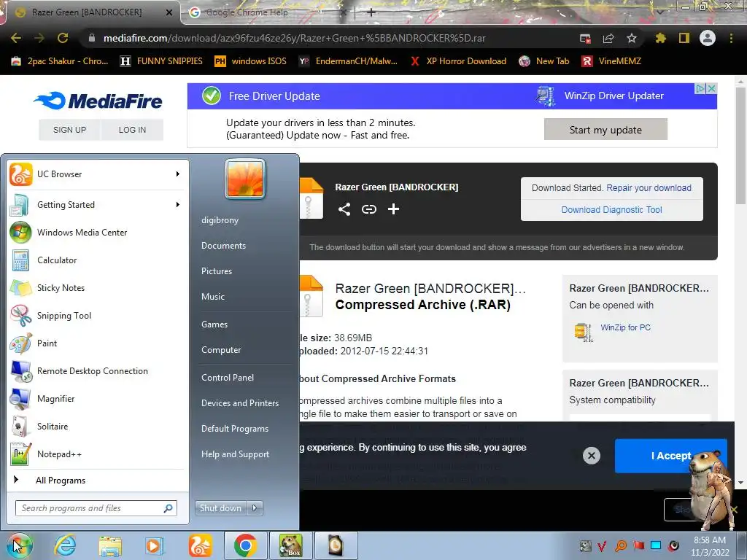The width and height of the screenshot is (747, 560).
Task: Click Internet Explorer taskbar icon
Action: coord(64,545)
